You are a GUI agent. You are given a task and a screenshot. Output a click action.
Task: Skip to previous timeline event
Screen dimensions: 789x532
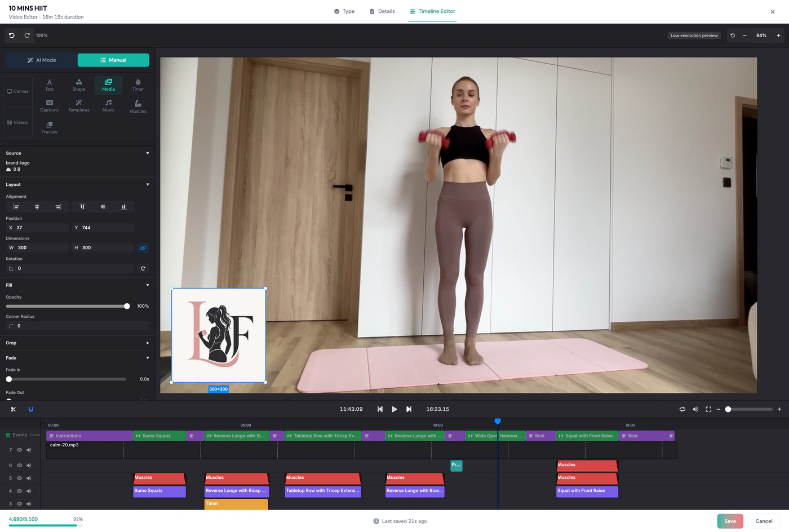380,409
